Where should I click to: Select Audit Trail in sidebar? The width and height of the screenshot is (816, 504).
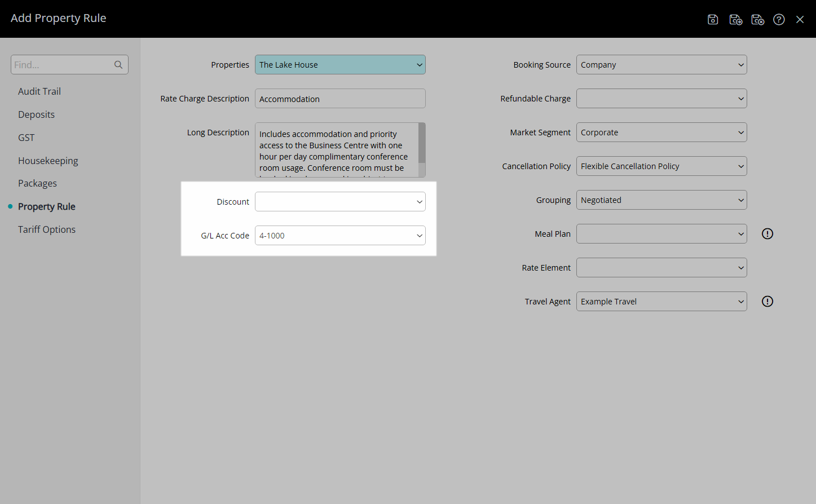click(39, 91)
